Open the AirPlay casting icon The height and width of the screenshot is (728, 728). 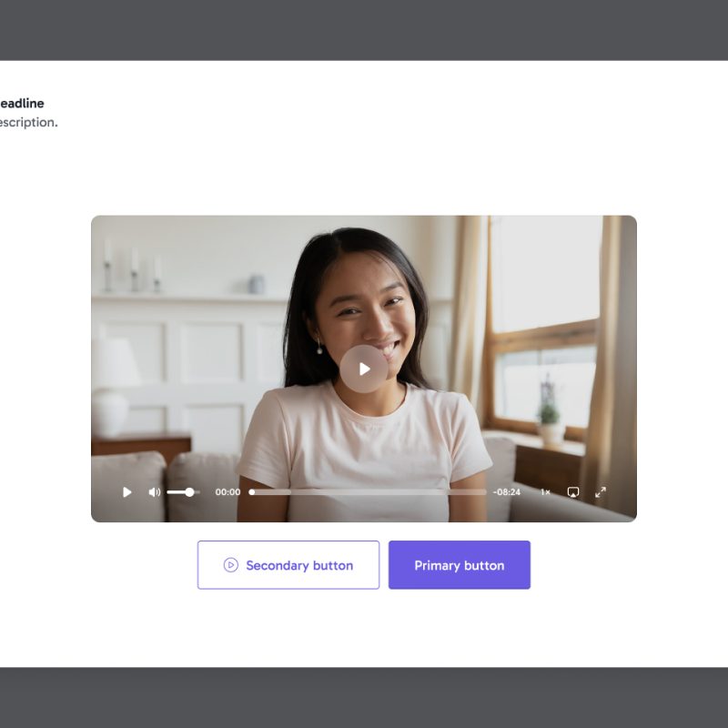573,492
